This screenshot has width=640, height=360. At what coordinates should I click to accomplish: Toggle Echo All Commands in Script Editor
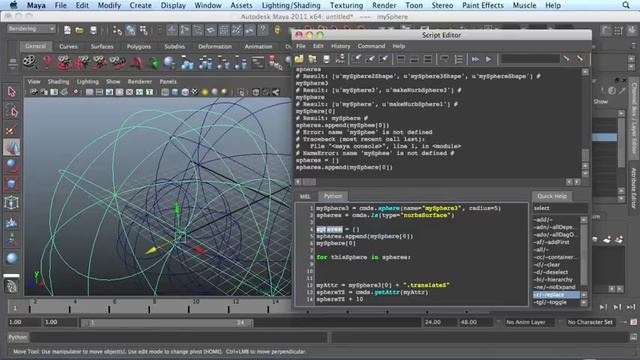click(x=444, y=59)
